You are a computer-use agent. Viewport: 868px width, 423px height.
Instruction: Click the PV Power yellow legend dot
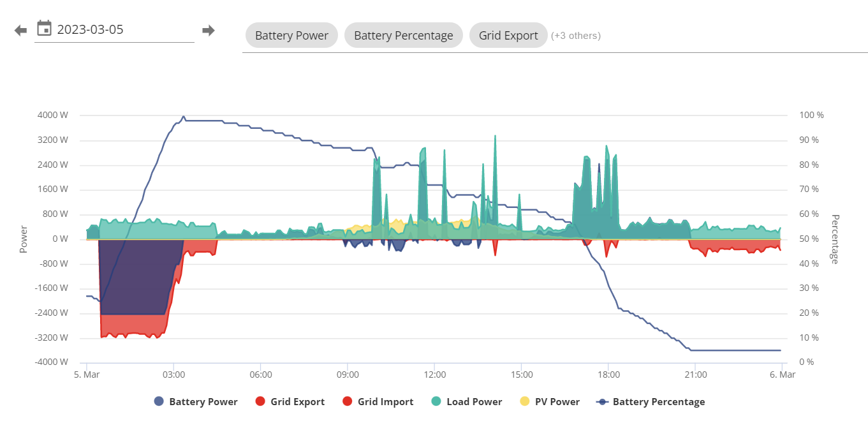pyautogui.click(x=525, y=402)
